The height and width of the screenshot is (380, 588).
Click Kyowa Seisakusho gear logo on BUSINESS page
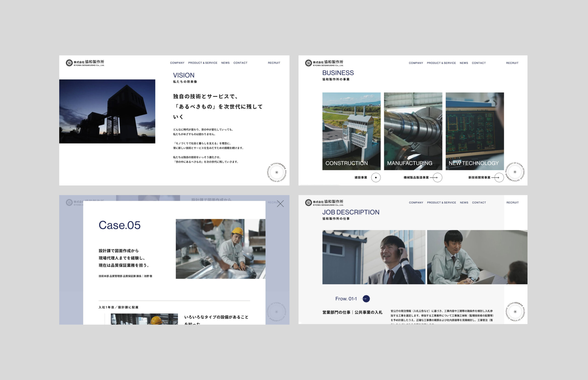click(308, 63)
